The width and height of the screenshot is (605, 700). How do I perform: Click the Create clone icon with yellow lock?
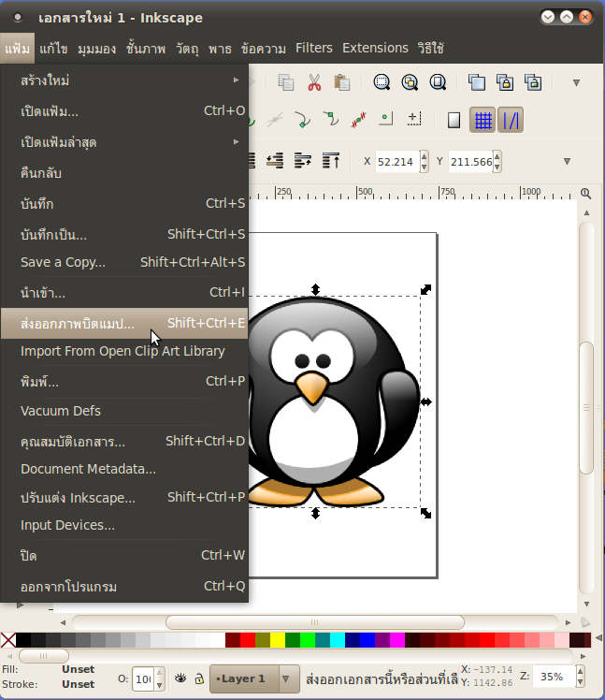(505, 82)
